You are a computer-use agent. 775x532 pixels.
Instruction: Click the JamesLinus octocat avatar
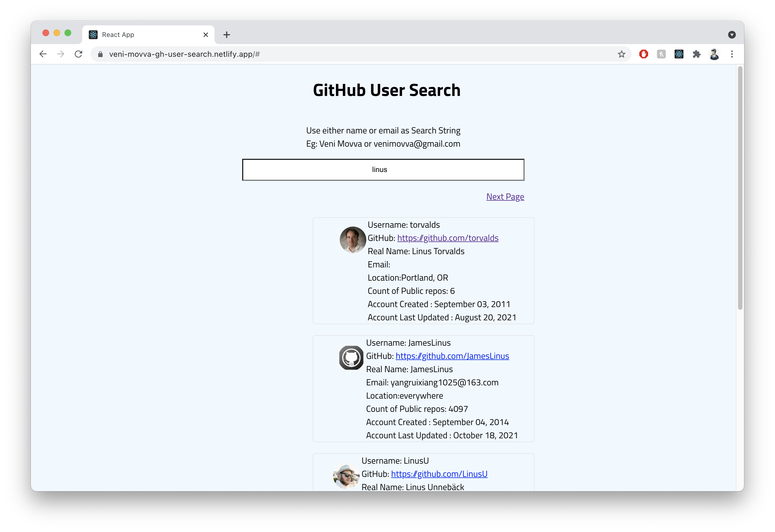(351, 358)
